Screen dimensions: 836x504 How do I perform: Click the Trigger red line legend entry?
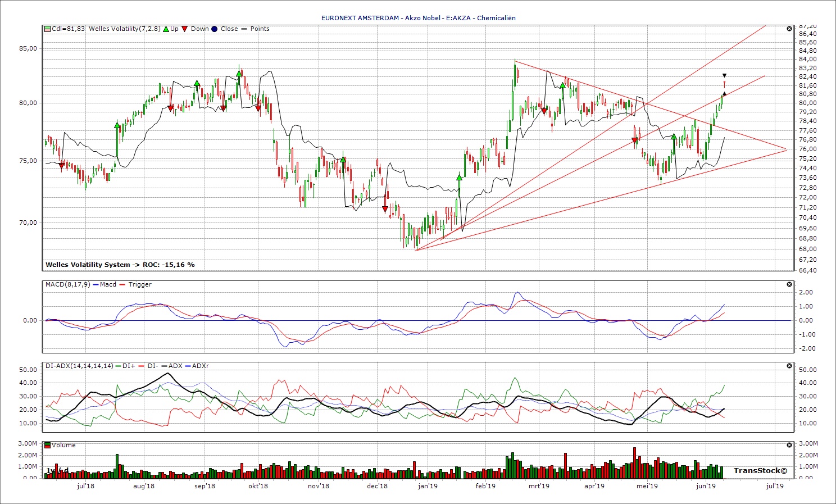point(135,284)
